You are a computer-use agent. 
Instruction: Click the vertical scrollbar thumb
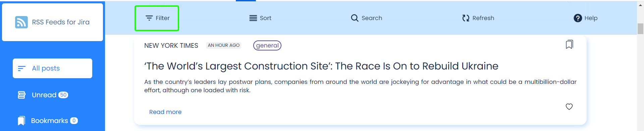pos(640,29)
